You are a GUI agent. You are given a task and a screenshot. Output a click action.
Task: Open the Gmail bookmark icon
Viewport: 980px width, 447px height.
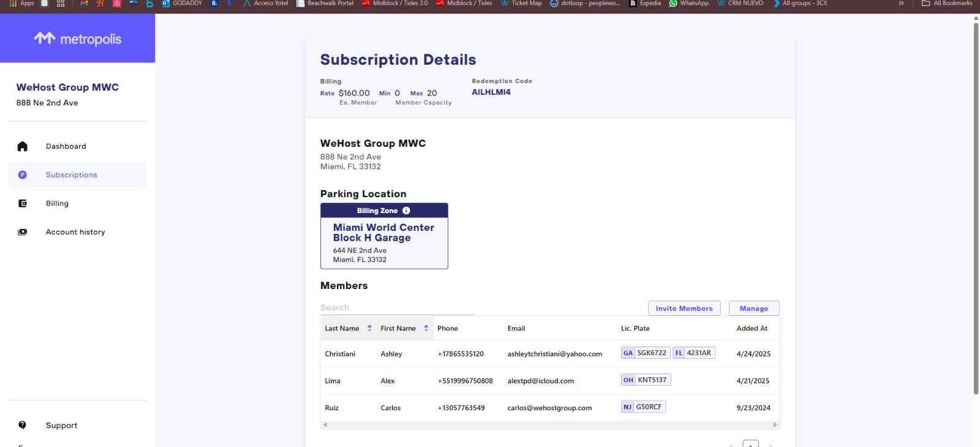[84, 3]
